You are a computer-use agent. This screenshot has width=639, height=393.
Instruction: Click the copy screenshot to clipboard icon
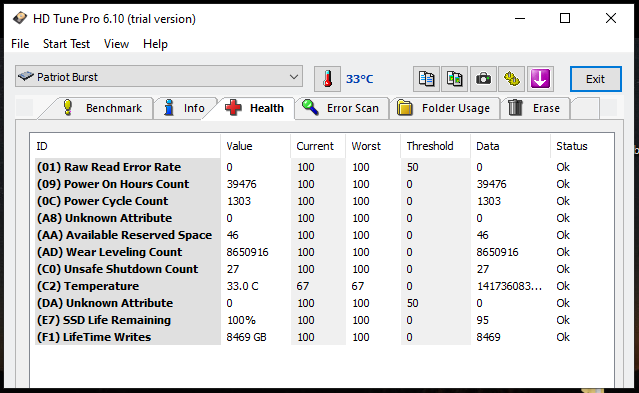tap(454, 79)
